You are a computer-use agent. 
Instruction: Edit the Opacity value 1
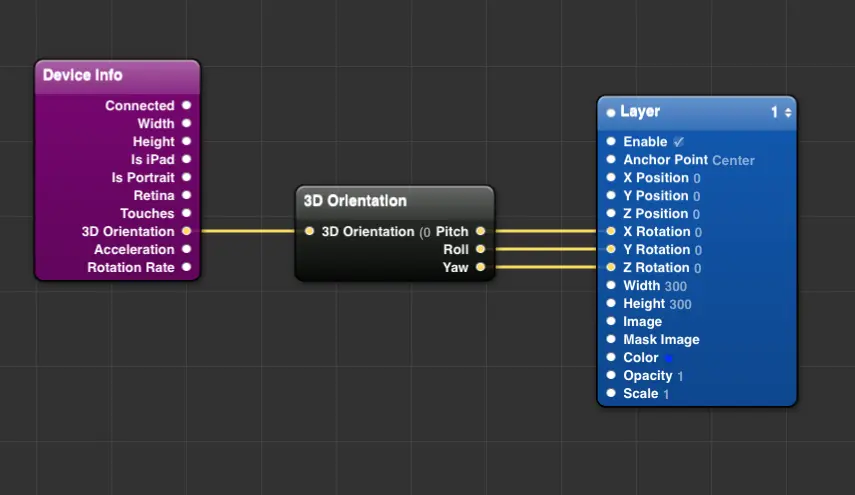[680, 376]
